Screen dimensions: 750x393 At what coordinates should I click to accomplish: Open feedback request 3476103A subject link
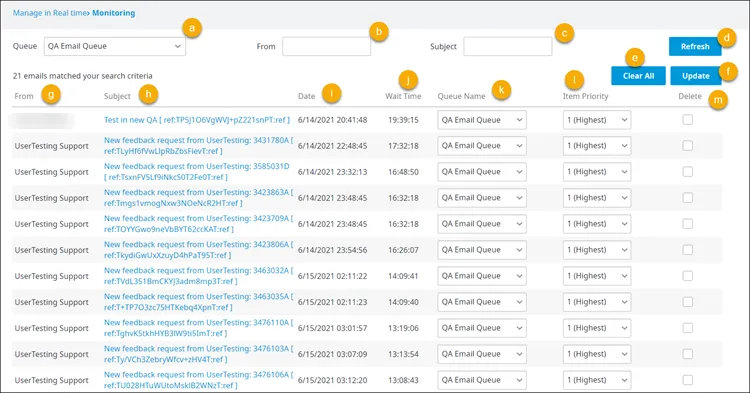198,354
